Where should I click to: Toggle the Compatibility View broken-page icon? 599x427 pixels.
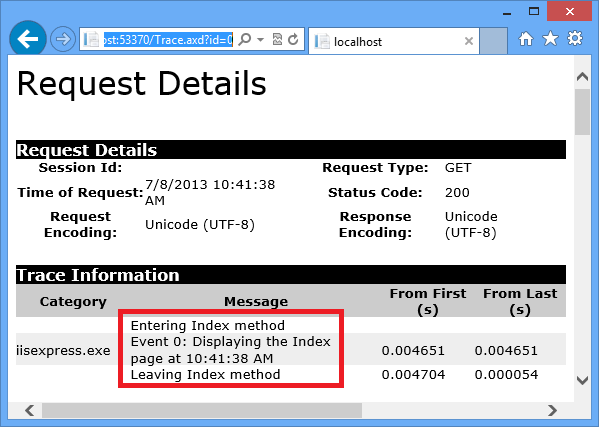pos(277,39)
